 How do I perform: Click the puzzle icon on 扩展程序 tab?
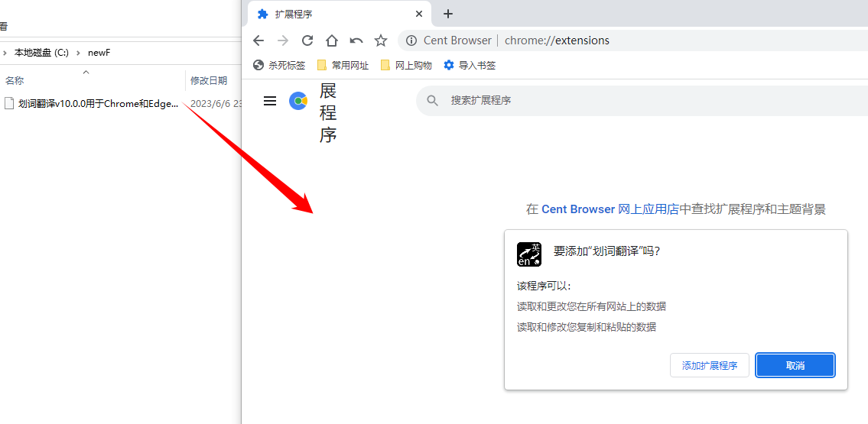coord(263,14)
